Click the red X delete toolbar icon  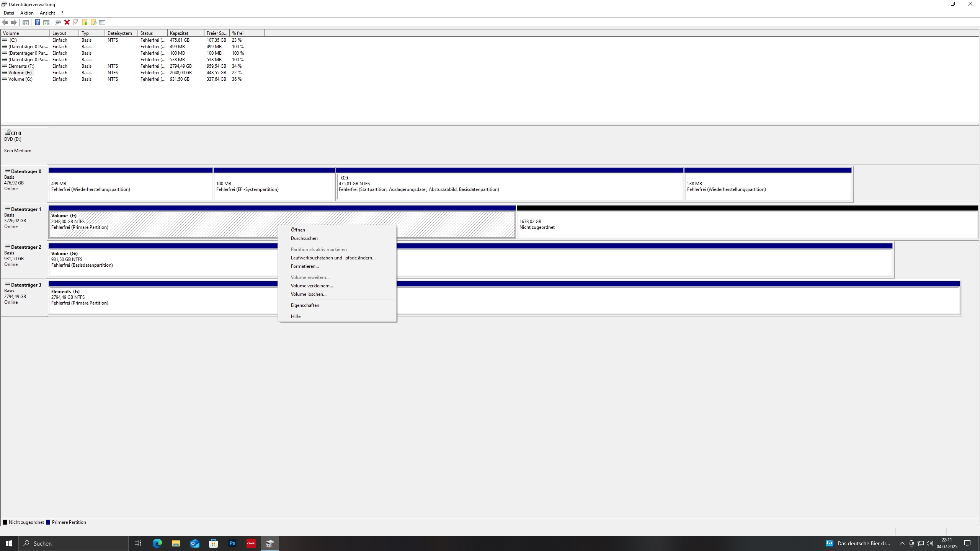[x=67, y=22]
